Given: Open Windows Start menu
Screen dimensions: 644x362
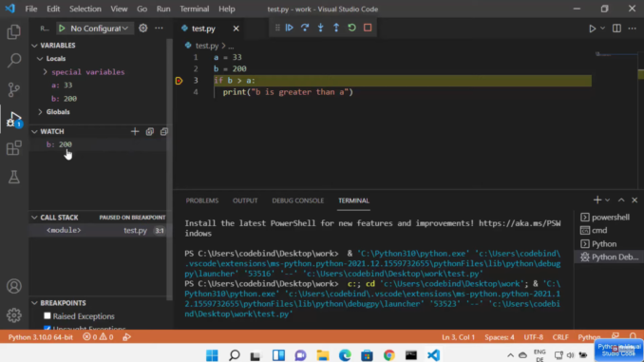Looking at the screenshot, I should (x=212, y=355).
